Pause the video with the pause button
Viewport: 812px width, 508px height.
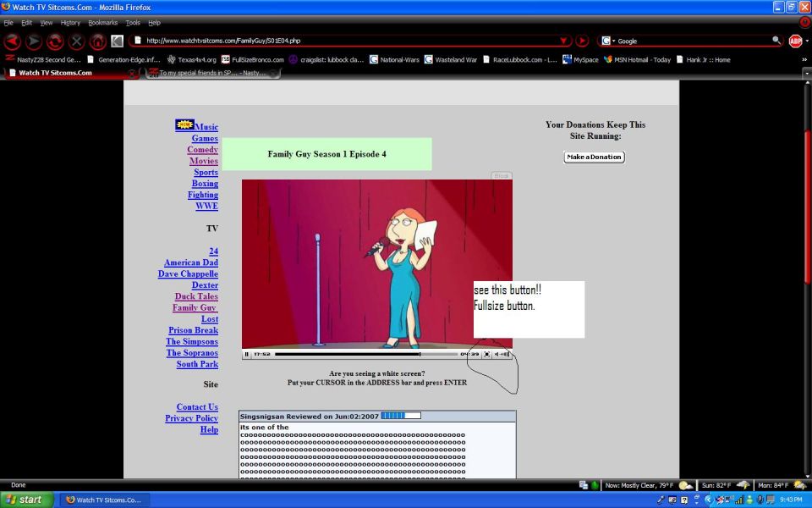click(246, 355)
